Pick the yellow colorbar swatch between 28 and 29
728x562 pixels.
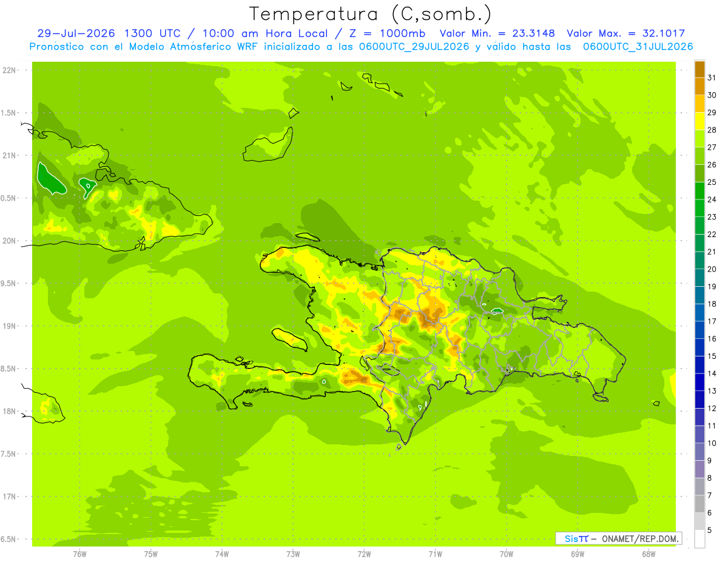699,121
